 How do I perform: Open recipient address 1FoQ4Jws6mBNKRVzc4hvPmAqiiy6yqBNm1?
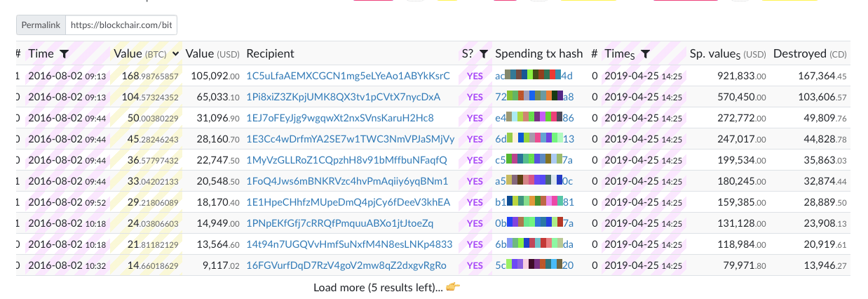tap(347, 181)
